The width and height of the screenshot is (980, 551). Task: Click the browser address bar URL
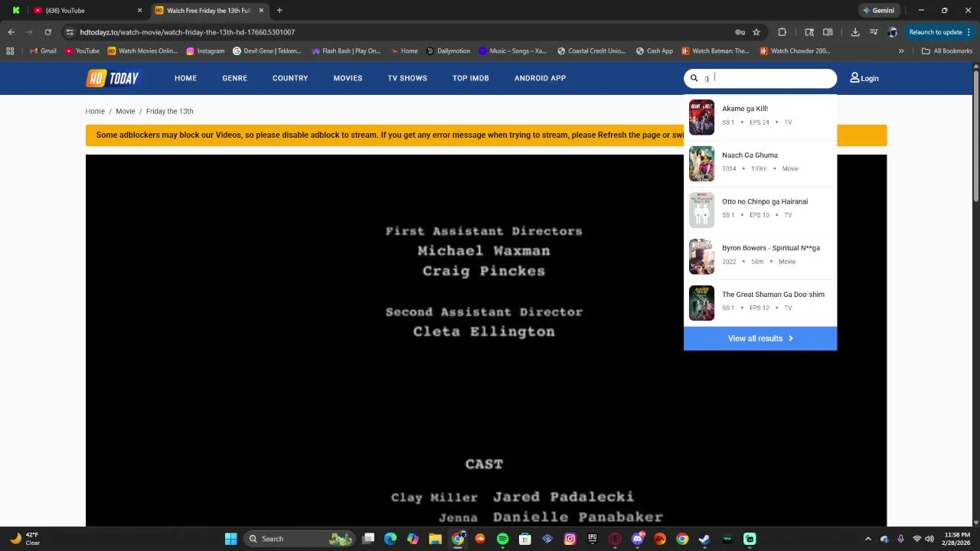(x=188, y=32)
